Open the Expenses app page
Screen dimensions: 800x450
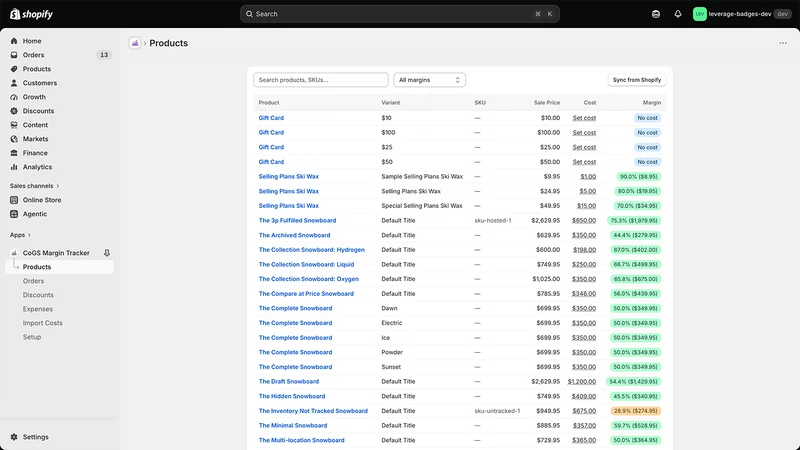[x=37, y=309]
